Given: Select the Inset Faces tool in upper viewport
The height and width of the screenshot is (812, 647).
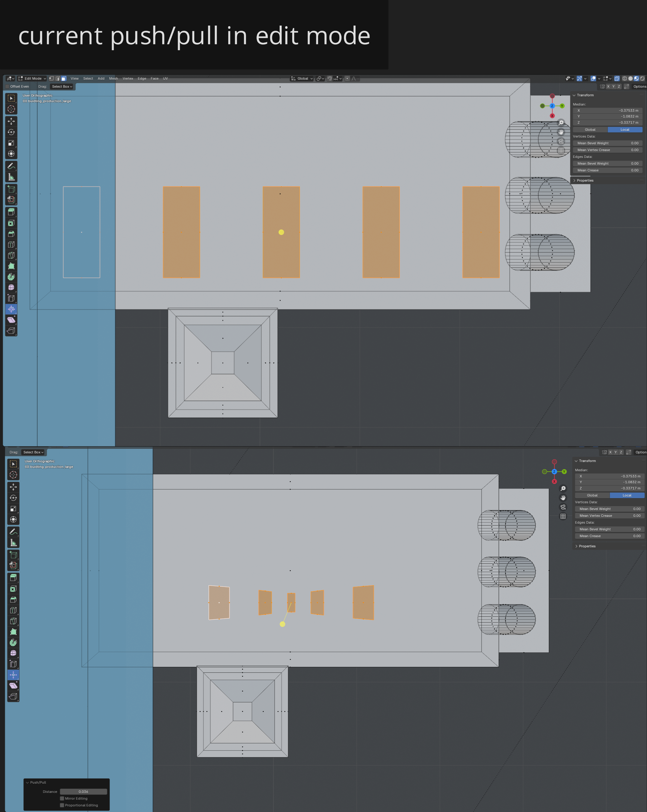Looking at the screenshot, I should pyautogui.click(x=11, y=223).
